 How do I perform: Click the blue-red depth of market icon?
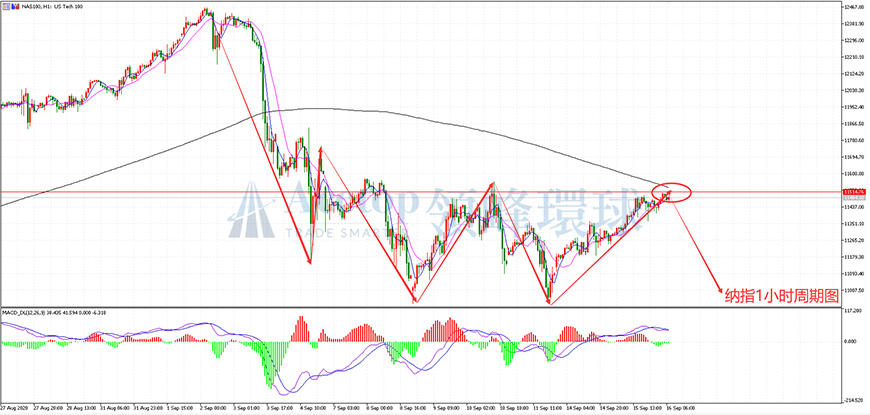pos(16,7)
